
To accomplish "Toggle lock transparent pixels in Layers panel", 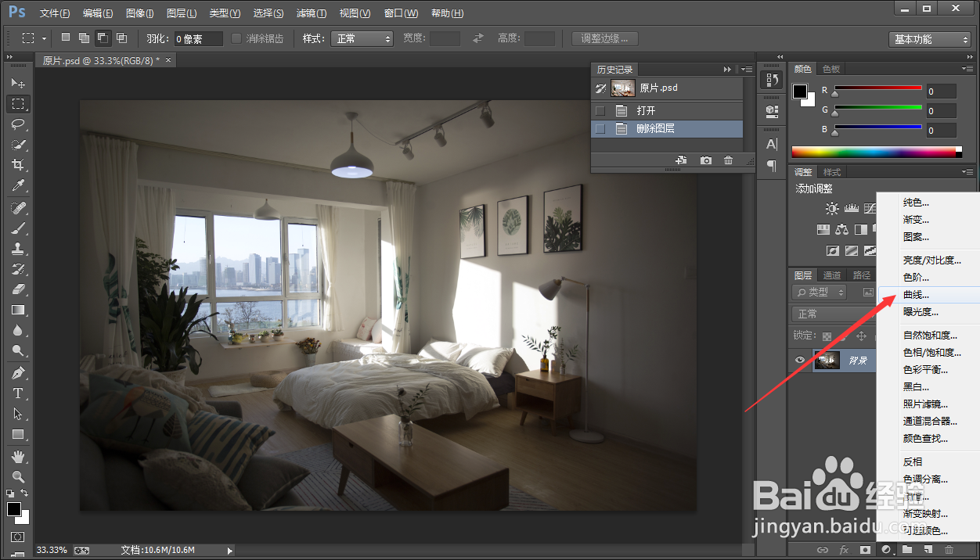I will [x=827, y=336].
